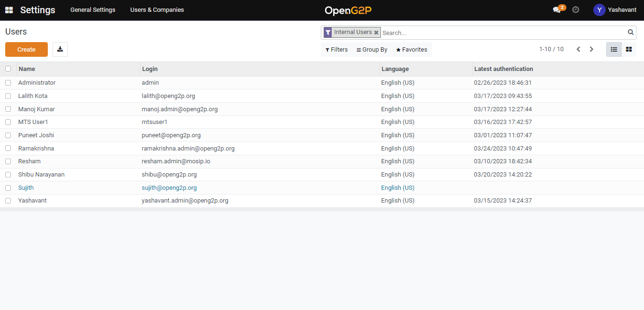Select the checkbox for Yashavant row
The image size is (644, 310).
pyautogui.click(x=8, y=201)
